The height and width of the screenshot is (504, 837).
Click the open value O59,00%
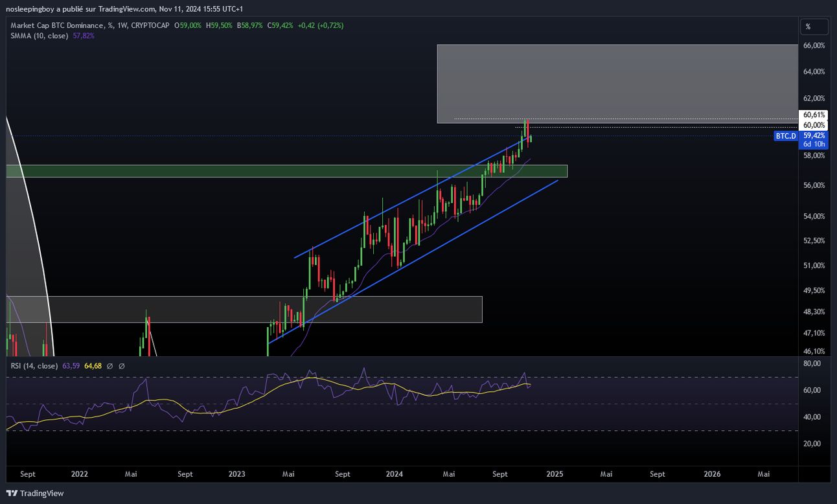coord(188,25)
